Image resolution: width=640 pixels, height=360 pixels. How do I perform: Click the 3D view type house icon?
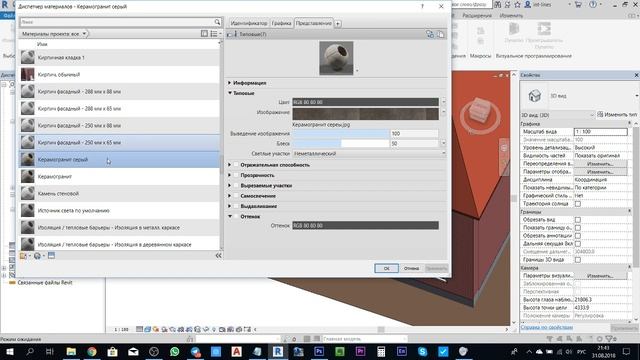pos(534,96)
